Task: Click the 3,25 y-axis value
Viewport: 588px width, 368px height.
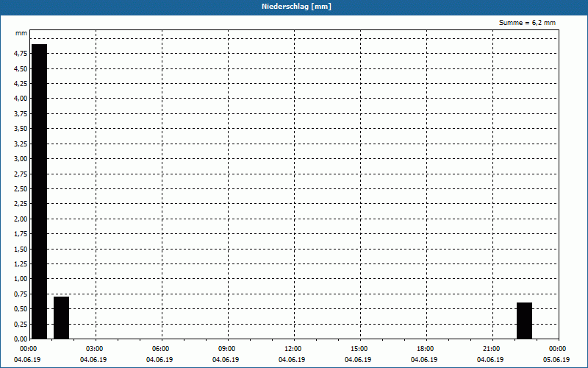Action: (x=21, y=144)
